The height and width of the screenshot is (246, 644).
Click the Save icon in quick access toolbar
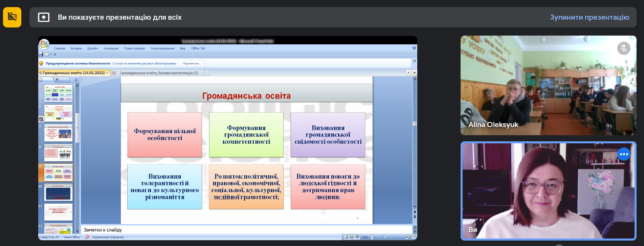point(41,54)
